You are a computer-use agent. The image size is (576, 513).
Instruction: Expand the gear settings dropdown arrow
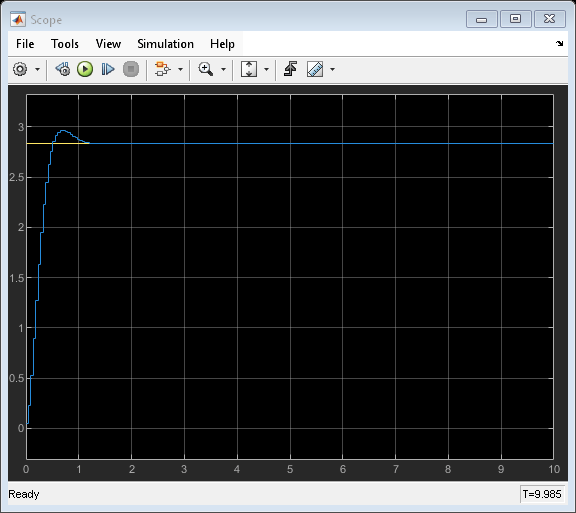coord(37,69)
